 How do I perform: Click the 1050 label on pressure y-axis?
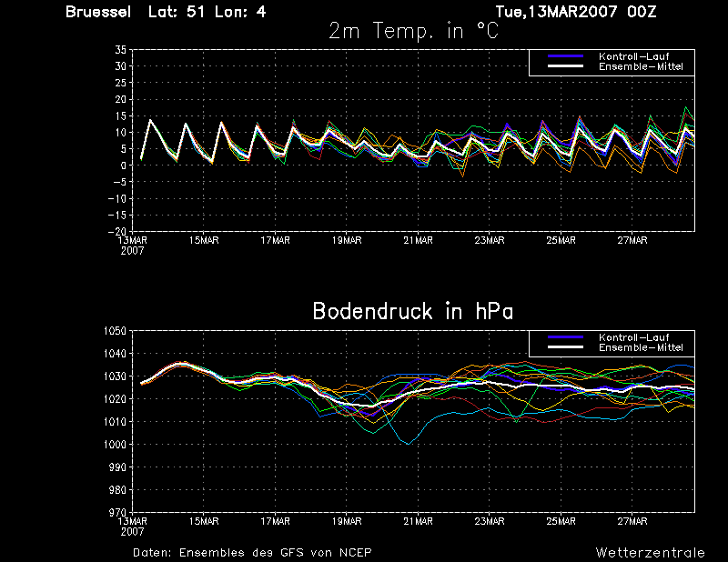point(115,331)
